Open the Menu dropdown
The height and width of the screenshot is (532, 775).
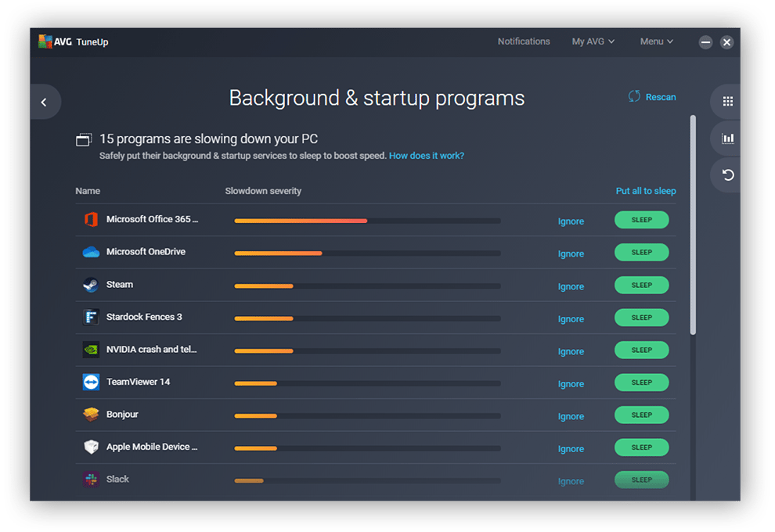tap(656, 41)
